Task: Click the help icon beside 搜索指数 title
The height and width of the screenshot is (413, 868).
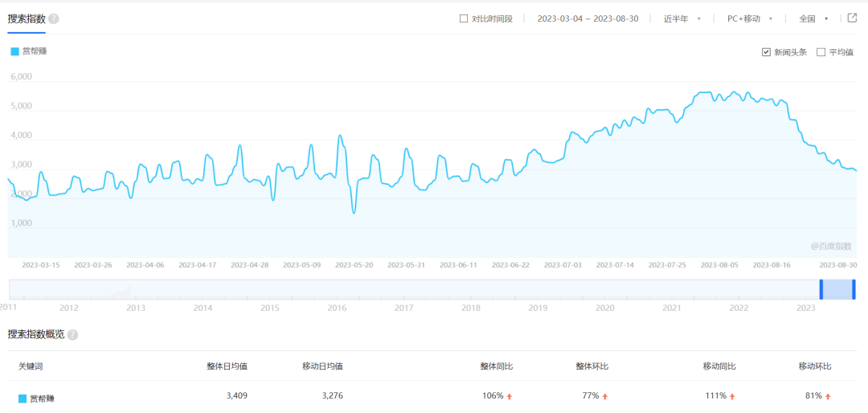Action: point(54,18)
